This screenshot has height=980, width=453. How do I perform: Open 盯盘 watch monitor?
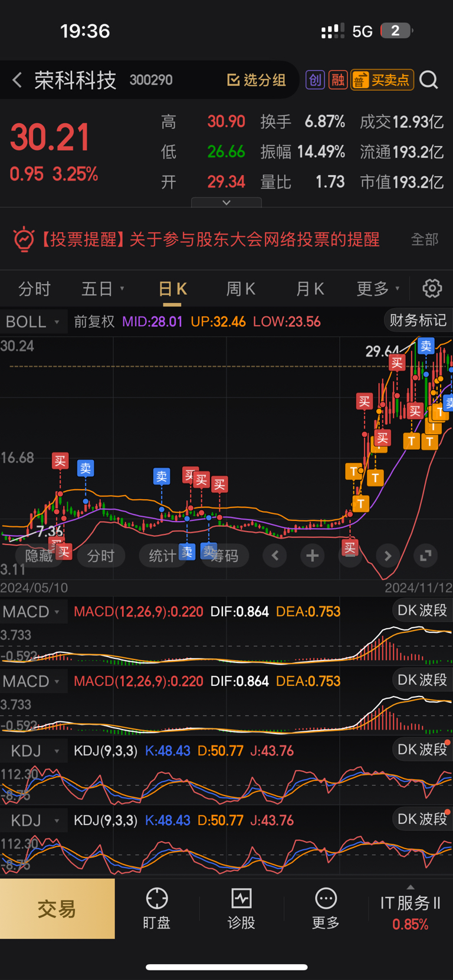tap(157, 909)
